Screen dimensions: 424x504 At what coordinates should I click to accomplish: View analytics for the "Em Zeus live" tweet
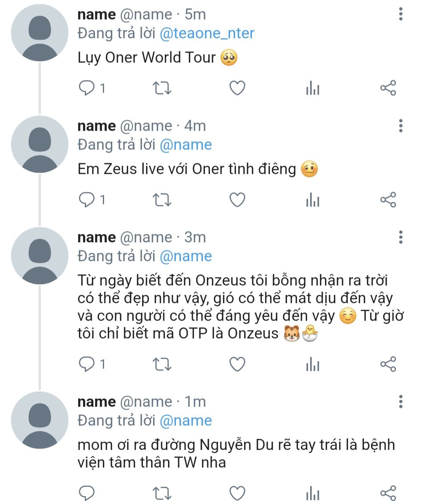[x=313, y=200]
